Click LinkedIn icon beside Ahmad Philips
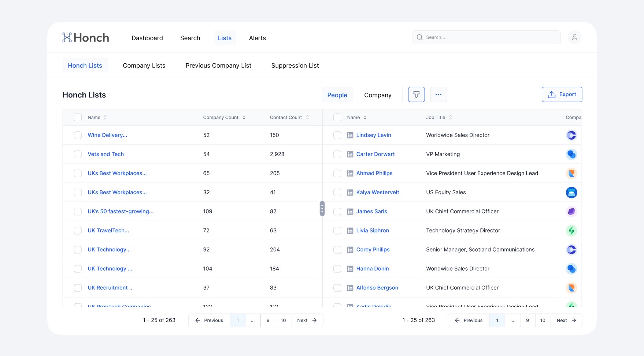The height and width of the screenshot is (356, 644). tap(350, 173)
